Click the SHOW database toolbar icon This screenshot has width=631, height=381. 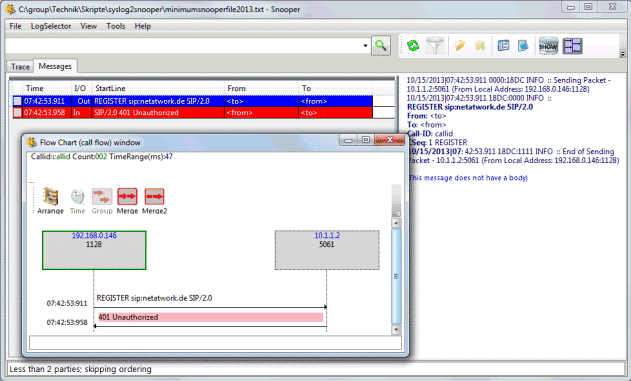tap(548, 46)
